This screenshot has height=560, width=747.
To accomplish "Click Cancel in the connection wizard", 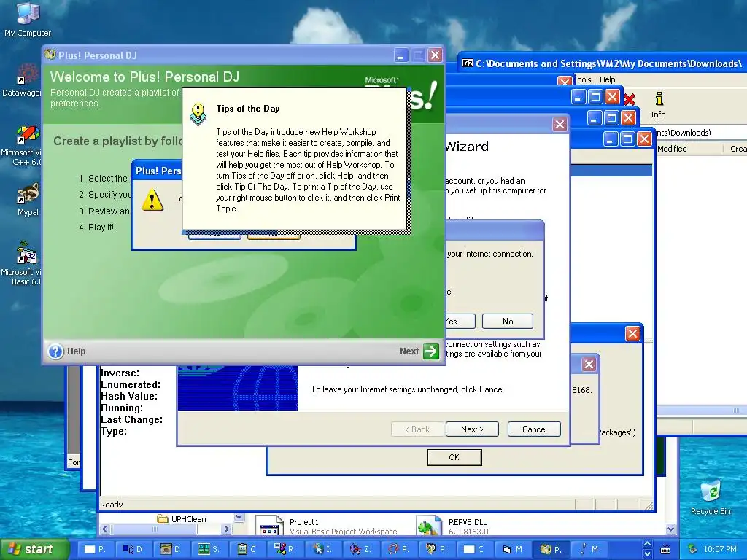I will (x=534, y=429).
